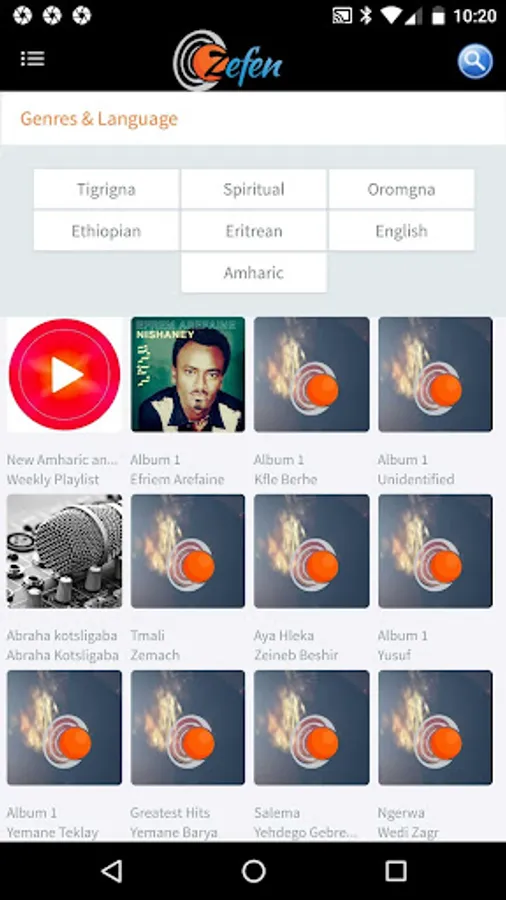This screenshot has width=506, height=900.
Task: Select the Eritrean filter
Action: click(x=254, y=231)
